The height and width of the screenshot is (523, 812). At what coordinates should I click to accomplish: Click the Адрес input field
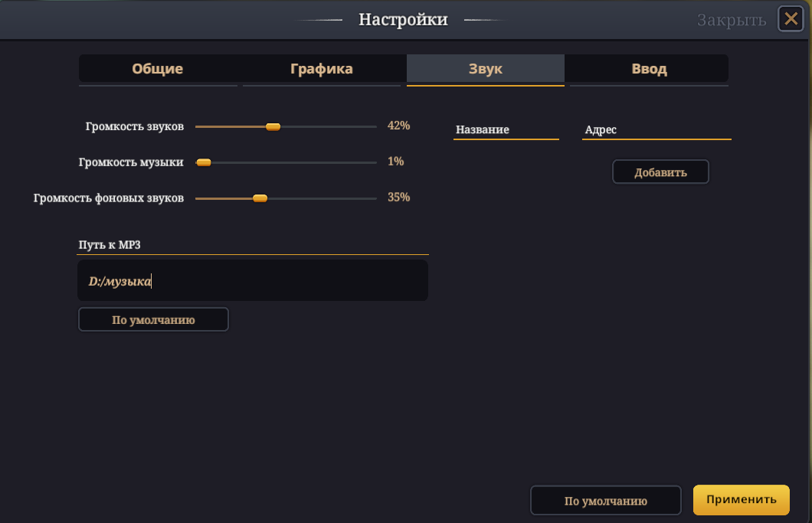656,130
